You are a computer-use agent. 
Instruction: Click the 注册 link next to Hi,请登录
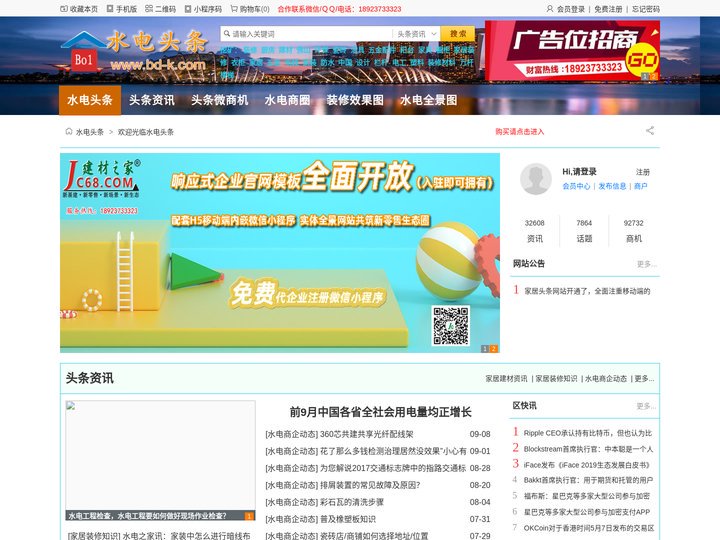(x=642, y=172)
